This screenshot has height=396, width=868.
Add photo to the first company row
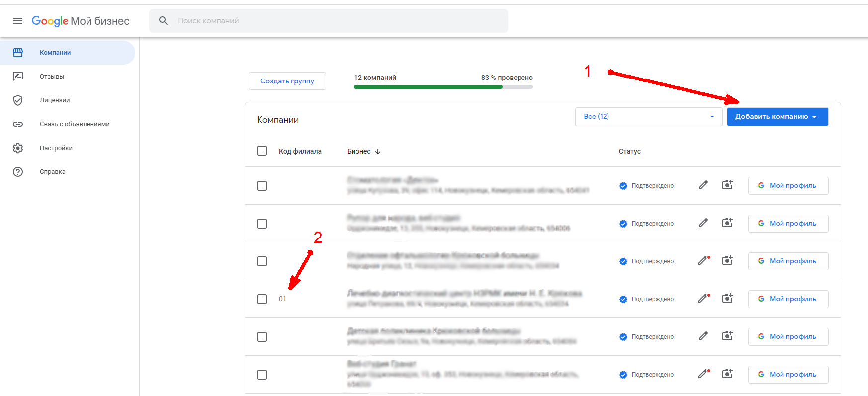(727, 185)
